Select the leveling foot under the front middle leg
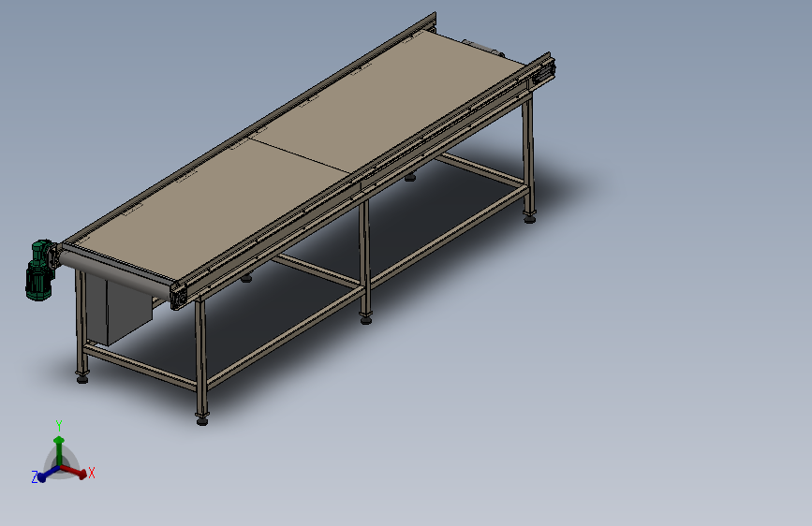 click(366, 321)
